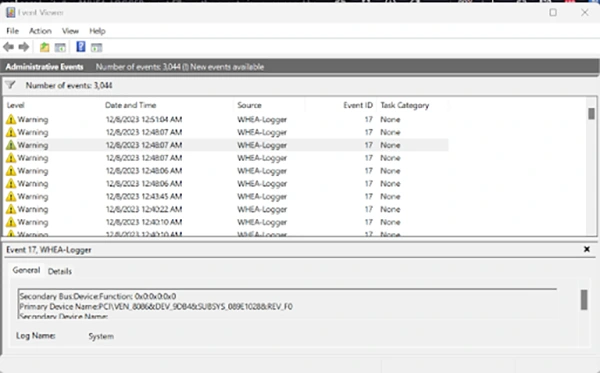Viewport: 600px width, 373px height.
Task: Click the New events available notice
Action: pyautogui.click(x=227, y=67)
